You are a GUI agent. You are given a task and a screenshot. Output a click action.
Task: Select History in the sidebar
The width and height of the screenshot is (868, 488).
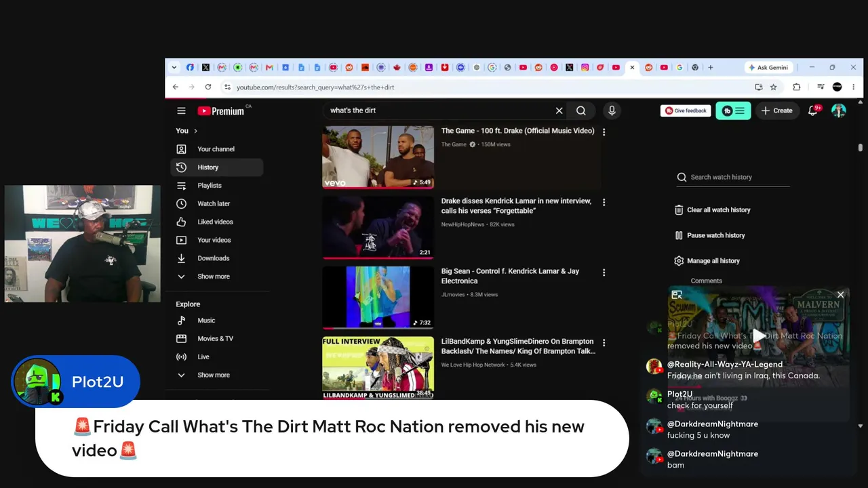click(x=217, y=167)
